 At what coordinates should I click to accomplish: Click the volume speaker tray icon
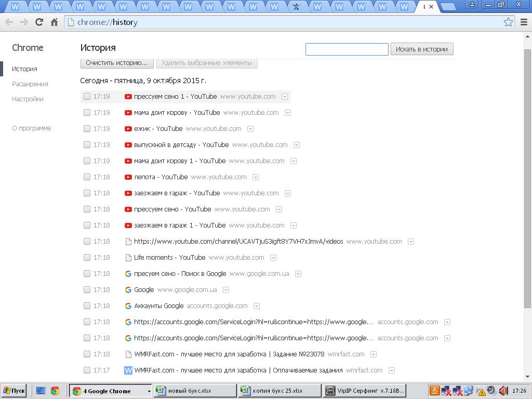tap(503, 391)
